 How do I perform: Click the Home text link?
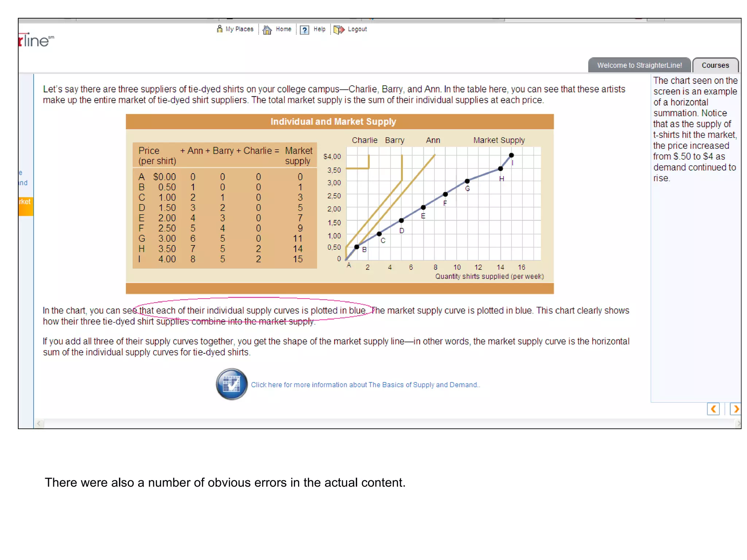pos(283,29)
